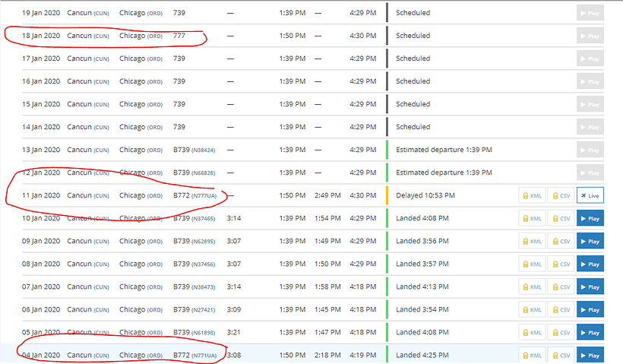The width and height of the screenshot is (623, 364).
Task: Download CSV for 06 Jan 2020 flight
Action: click(561, 309)
